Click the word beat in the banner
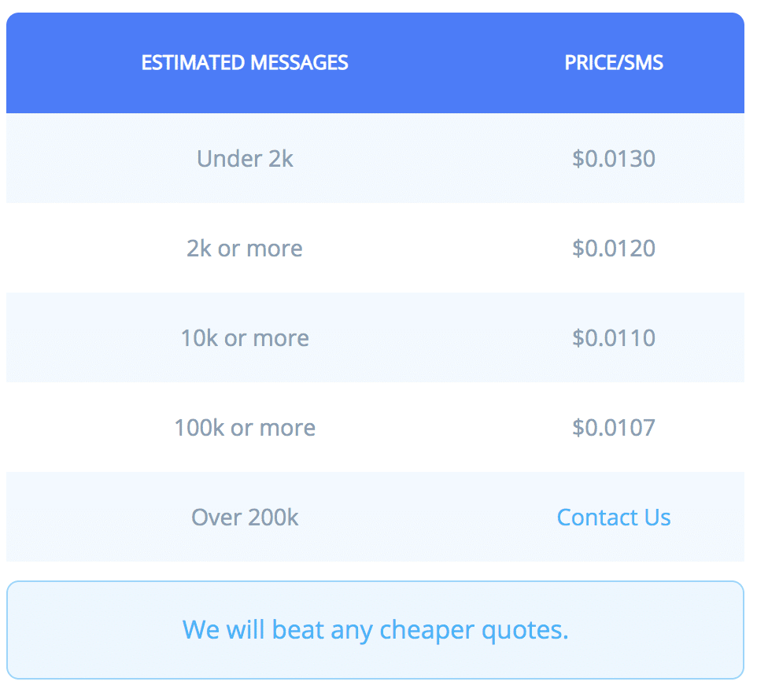The image size is (757, 700). (298, 629)
